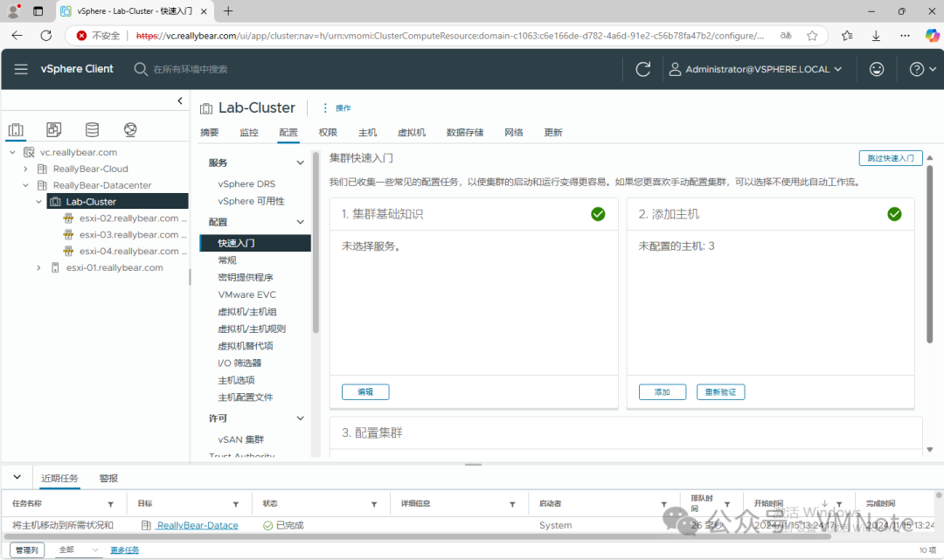Viewport: 944px width, 560px height.
Task: Collapse the Licensing section chevron
Action: pyautogui.click(x=301, y=418)
